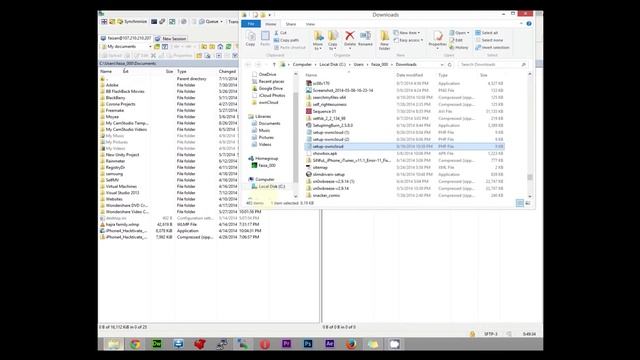
Task: Open Firefox from the taskbar
Action: pos(351,344)
